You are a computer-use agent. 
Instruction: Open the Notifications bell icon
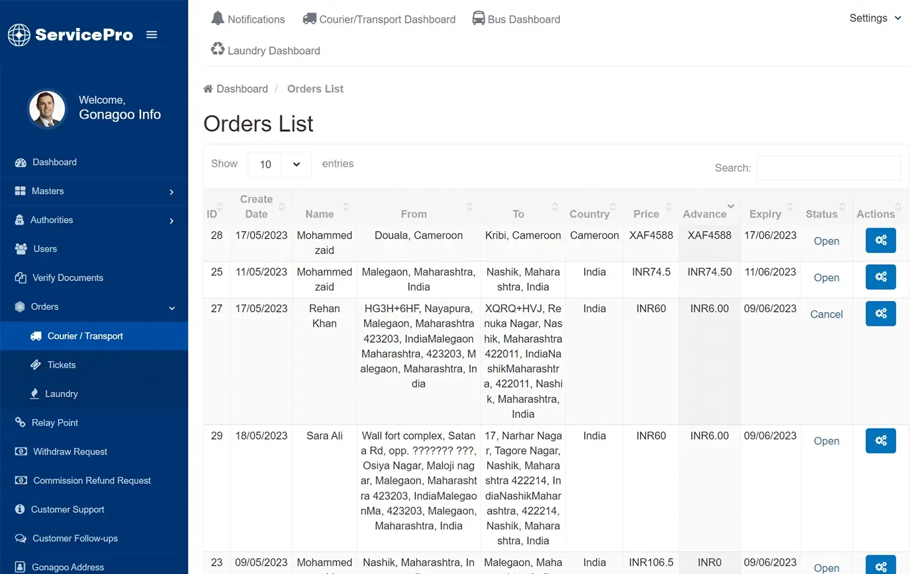click(x=218, y=18)
